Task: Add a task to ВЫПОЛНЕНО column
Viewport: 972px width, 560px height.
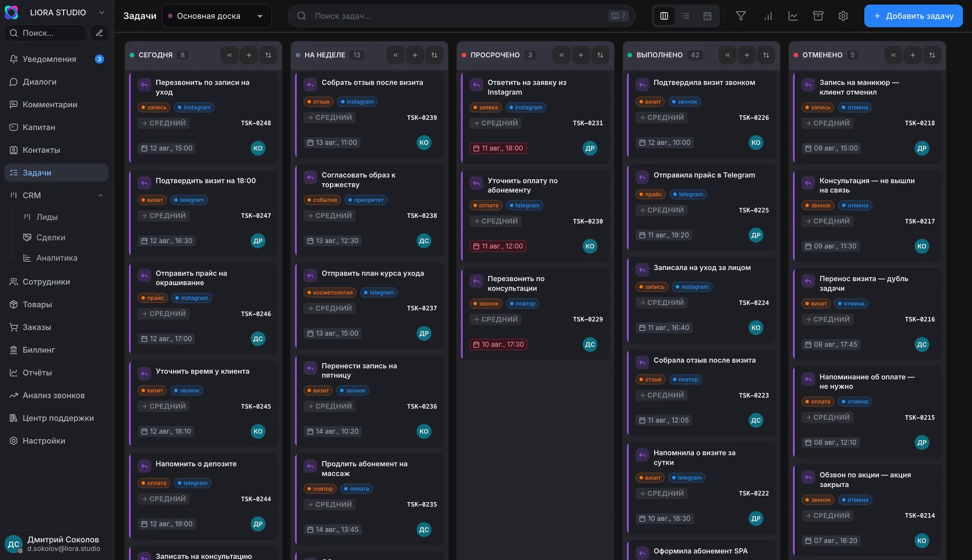Action: [x=746, y=55]
